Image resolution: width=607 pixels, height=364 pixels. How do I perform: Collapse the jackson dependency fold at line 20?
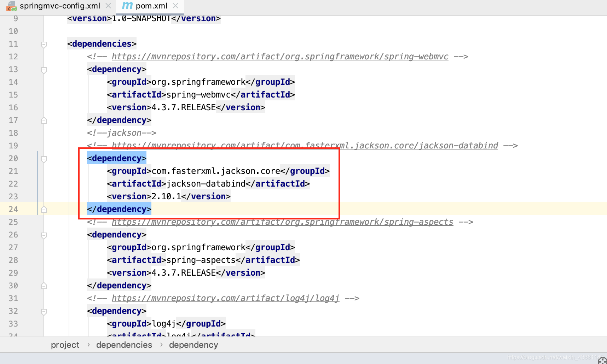click(44, 159)
